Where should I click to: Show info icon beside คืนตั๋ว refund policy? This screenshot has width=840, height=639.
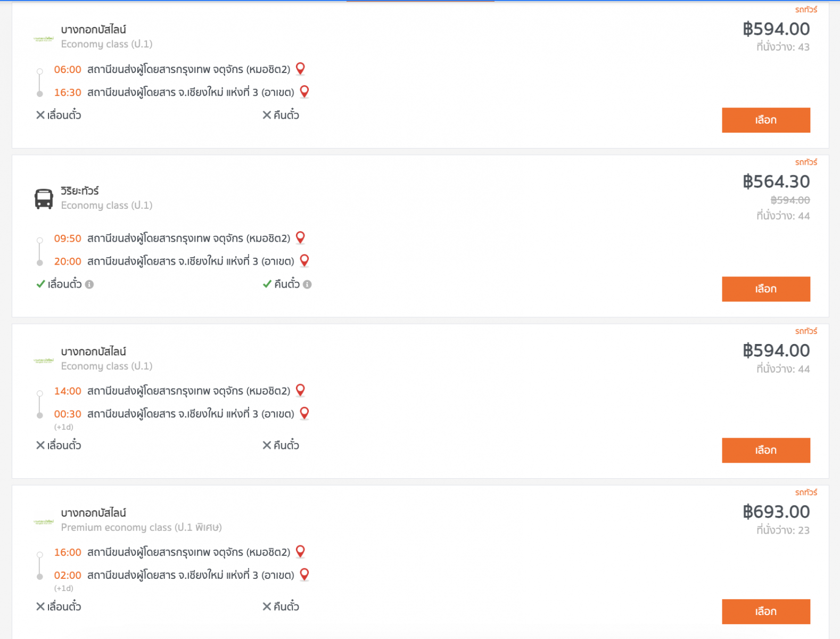[x=307, y=284]
